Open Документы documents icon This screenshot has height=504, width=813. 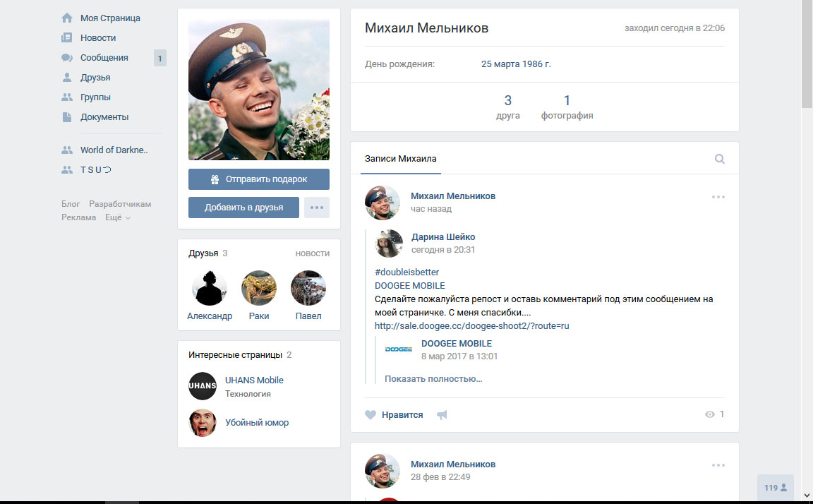point(67,117)
